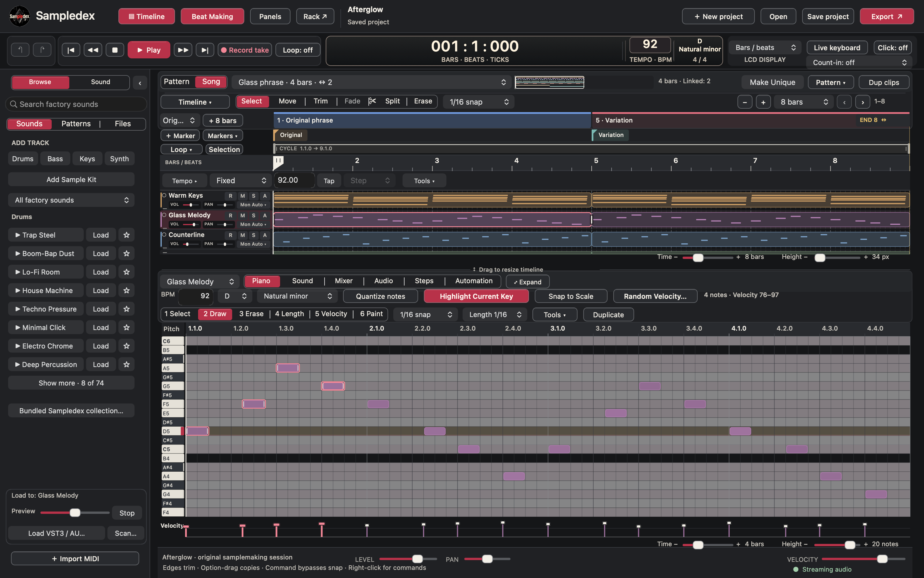
Task: Click the Quantize notes button
Action: click(380, 296)
